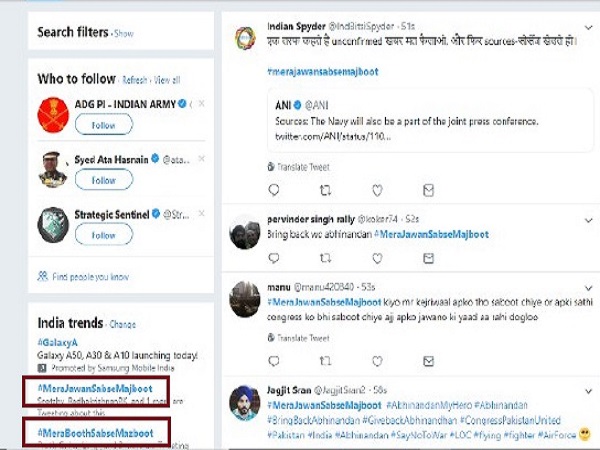Send Indian Spyder's tweet via direct message
The width and height of the screenshot is (600, 450).
point(429,189)
